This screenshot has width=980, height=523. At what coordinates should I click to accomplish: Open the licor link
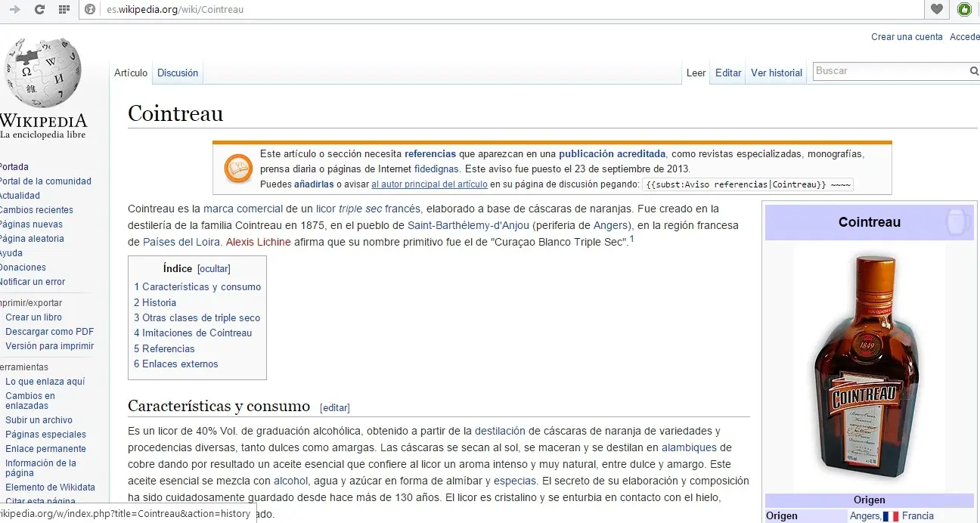click(326, 209)
